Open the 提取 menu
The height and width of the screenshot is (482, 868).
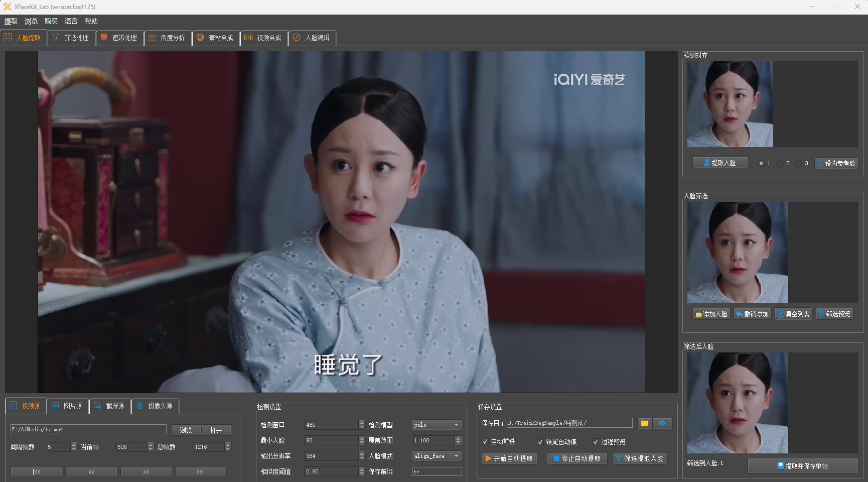tap(11, 21)
